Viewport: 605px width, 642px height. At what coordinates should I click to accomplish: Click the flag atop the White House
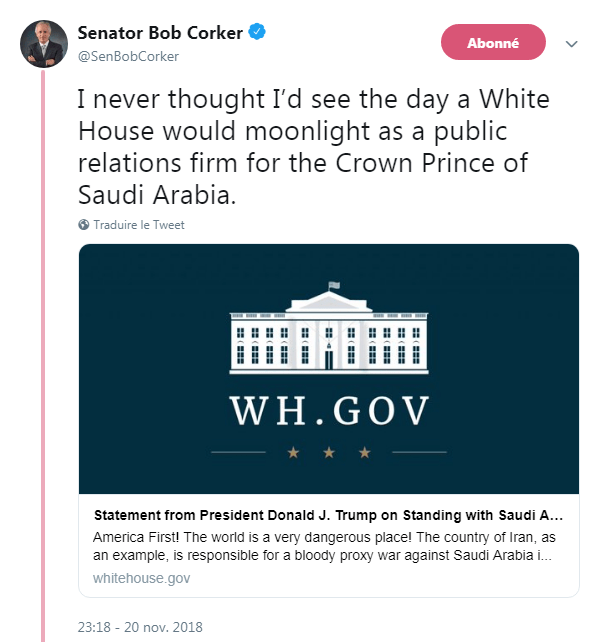pos(334,286)
